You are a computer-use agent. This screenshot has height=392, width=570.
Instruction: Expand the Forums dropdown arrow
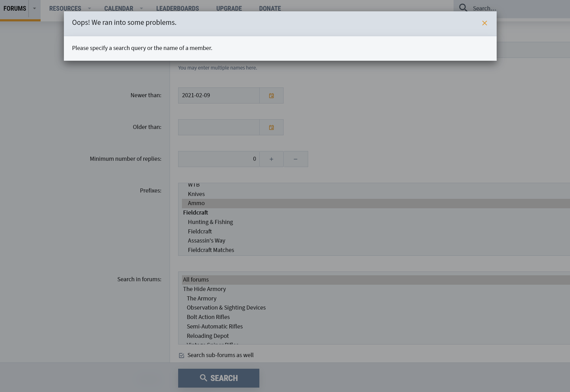(x=34, y=8)
